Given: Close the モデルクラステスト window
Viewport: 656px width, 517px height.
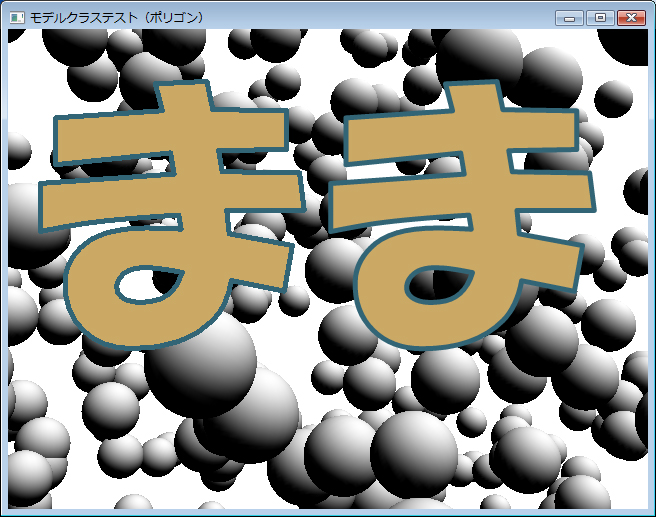Looking at the screenshot, I should [631, 18].
